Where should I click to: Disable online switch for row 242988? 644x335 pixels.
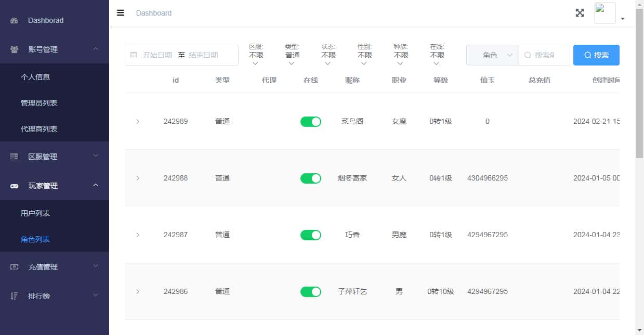(x=310, y=178)
